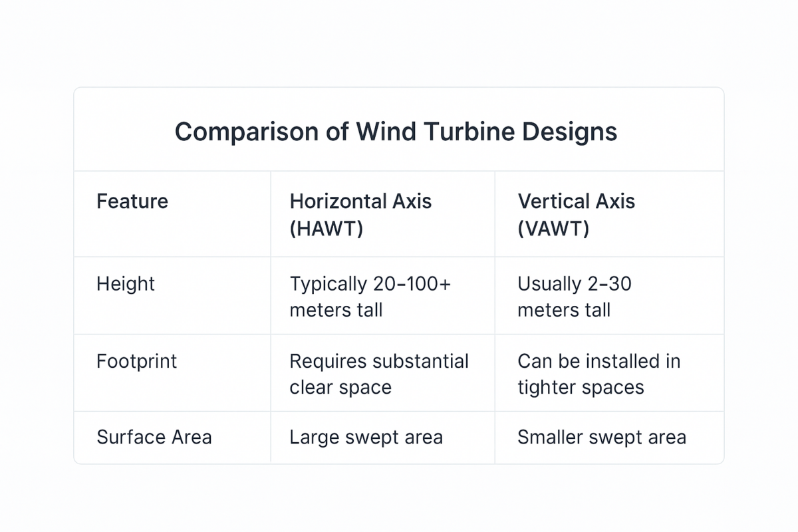Click the 'Horizontal Axis' header text
The width and height of the screenshot is (798, 532).
click(360, 201)
